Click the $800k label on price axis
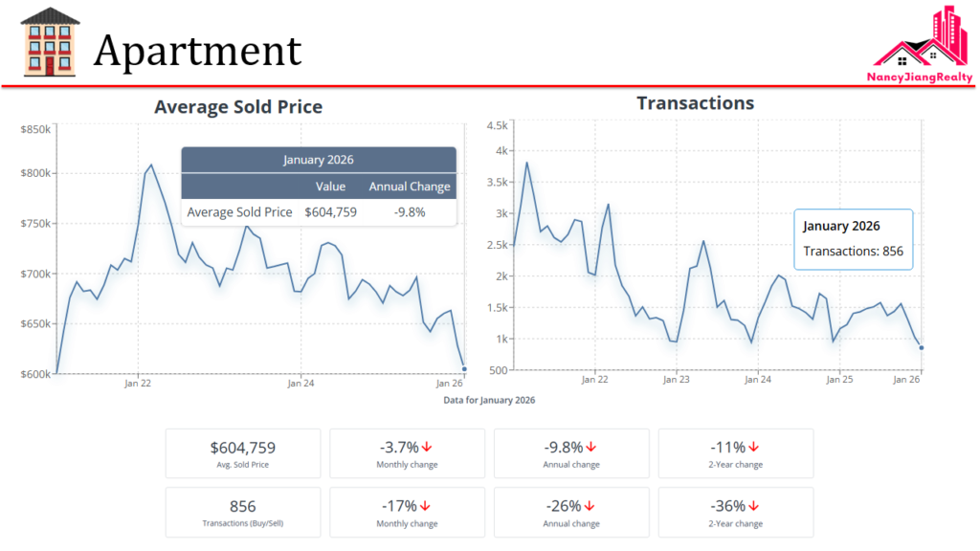 pyautogui.click(x=36, y=173)
